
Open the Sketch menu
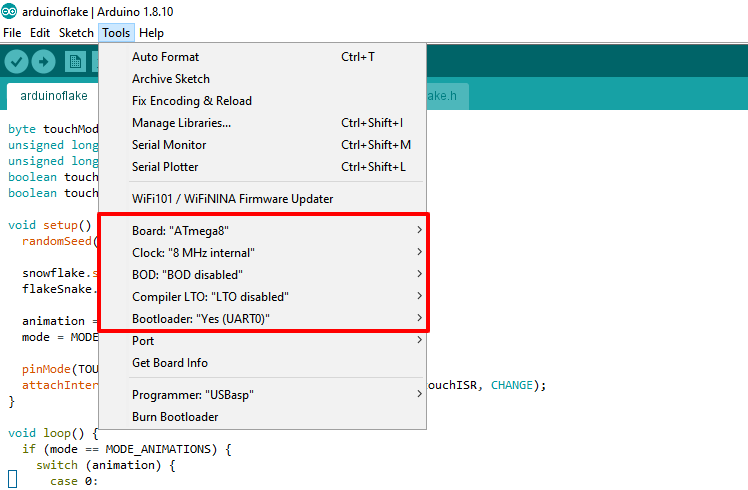click(76, 33)
